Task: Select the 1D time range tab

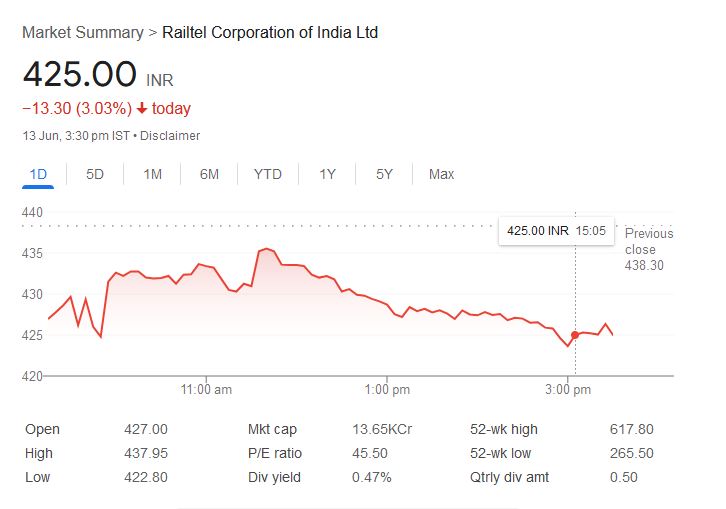Action: [39, 174]
